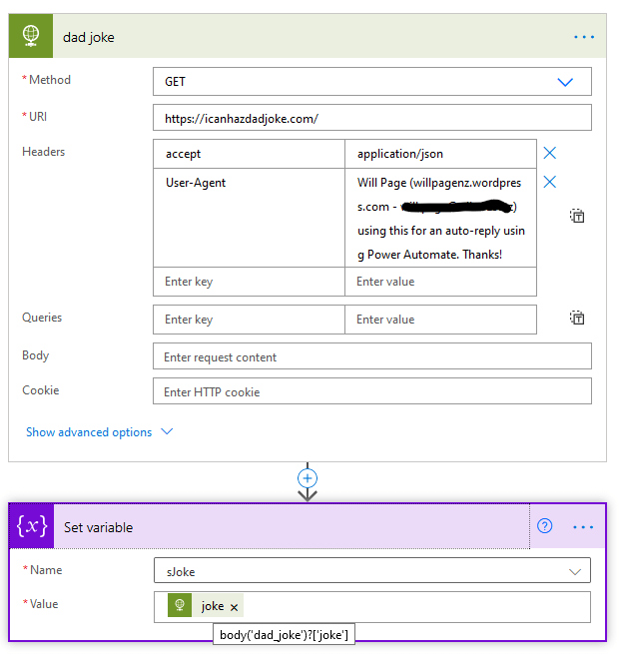Click the dad joke HTTP action globe icon
623x672 pixels.
point(31,37)
